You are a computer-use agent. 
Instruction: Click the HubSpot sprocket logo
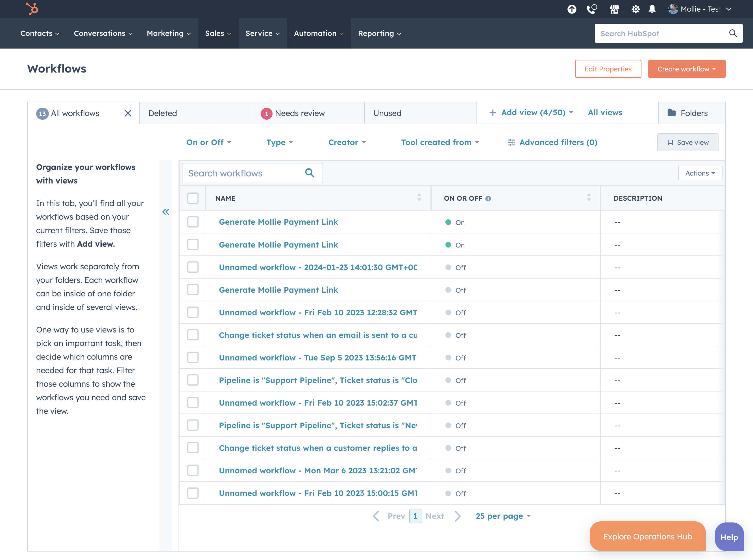click(x=32, y=8)
